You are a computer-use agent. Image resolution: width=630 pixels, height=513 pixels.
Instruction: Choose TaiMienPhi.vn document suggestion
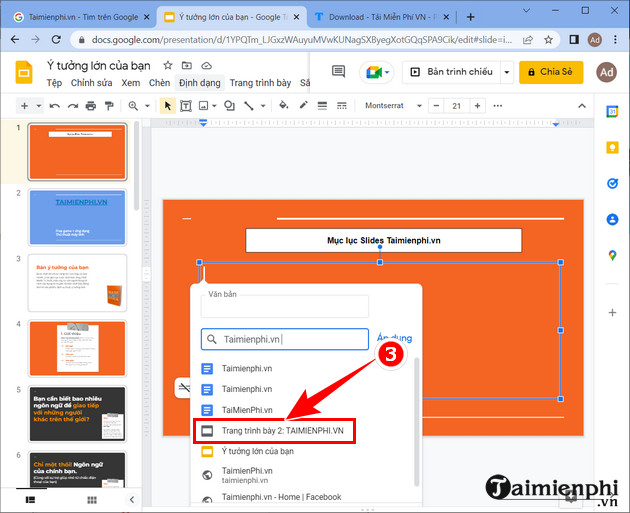tap(303, 410)
